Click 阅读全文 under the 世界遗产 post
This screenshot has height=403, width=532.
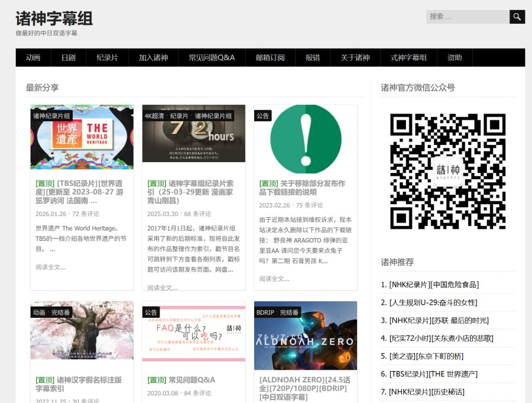tap(50, 267)
